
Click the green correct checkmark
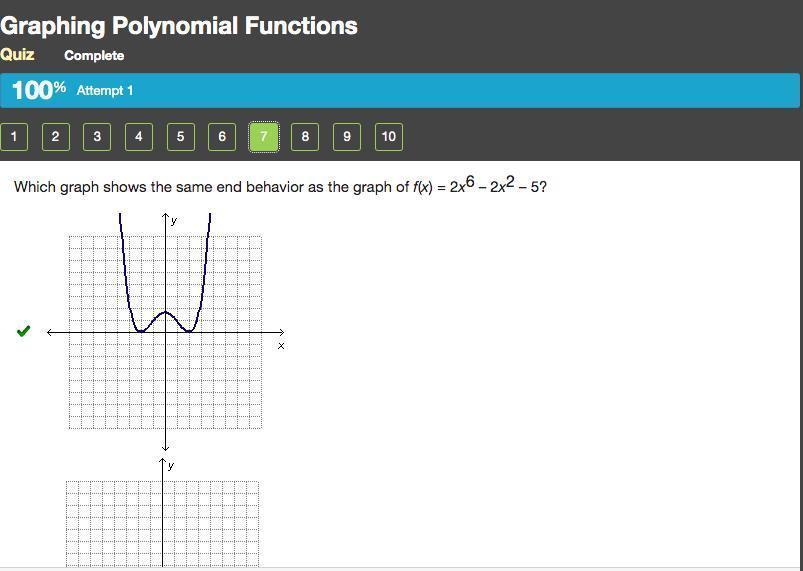pyautogui.click(x=24, y=331)
